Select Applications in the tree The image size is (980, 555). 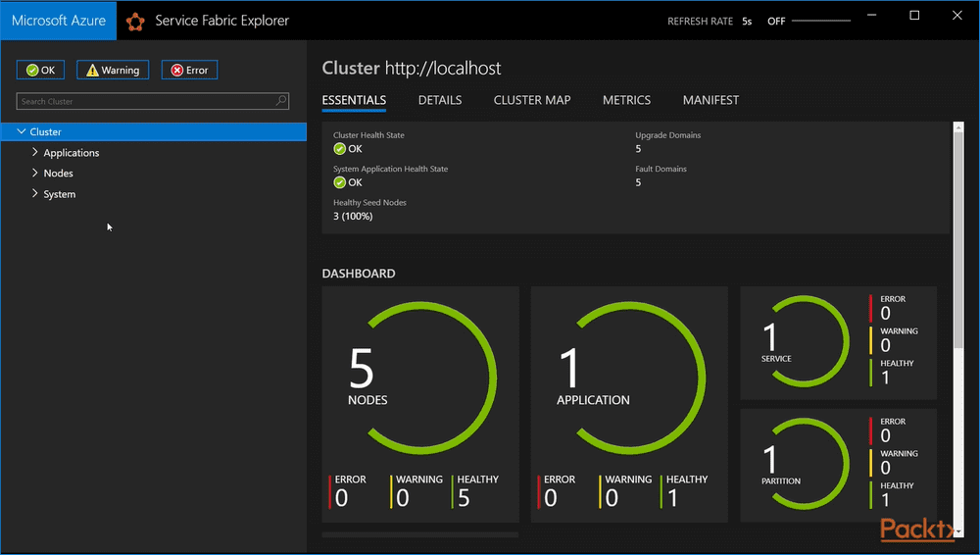point(72,153)
